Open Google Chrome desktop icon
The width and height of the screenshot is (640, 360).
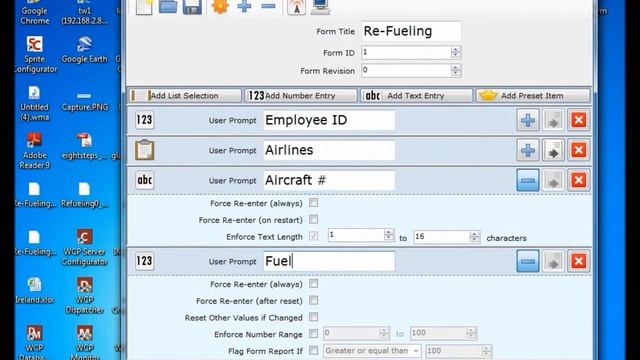(x=35, y=12)
